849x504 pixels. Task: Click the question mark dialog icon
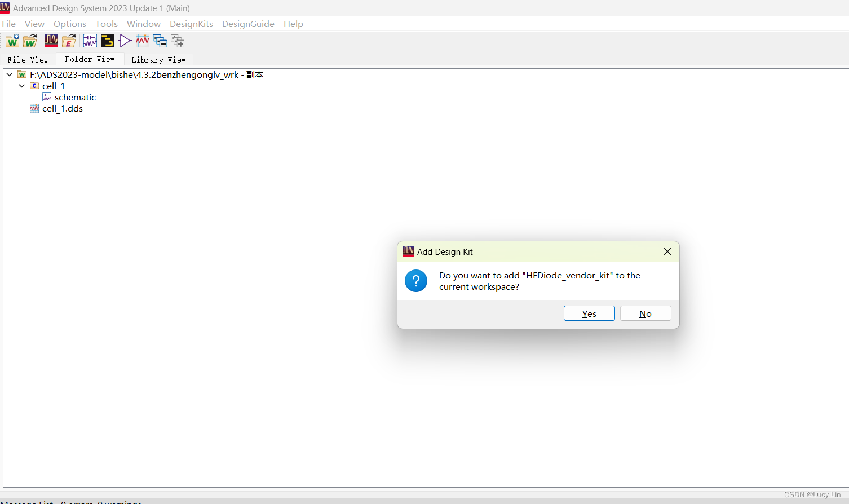tap(416, 281)
